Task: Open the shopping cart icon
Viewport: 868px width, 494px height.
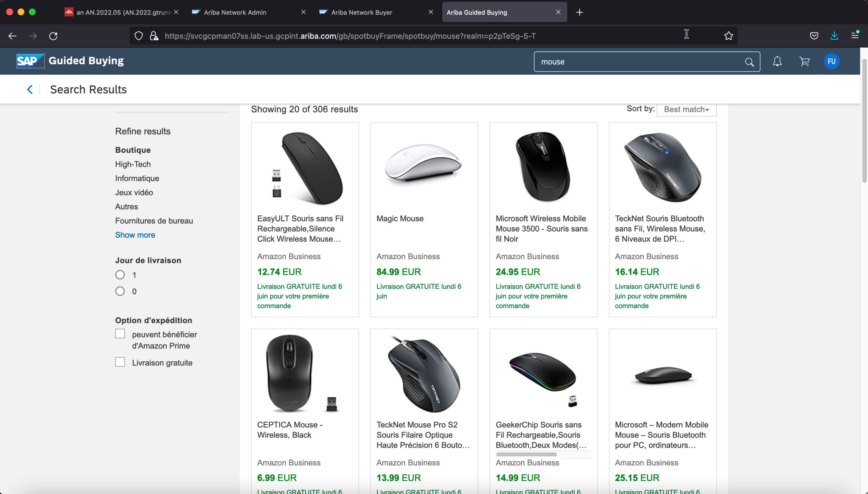Action: [805, 61]
